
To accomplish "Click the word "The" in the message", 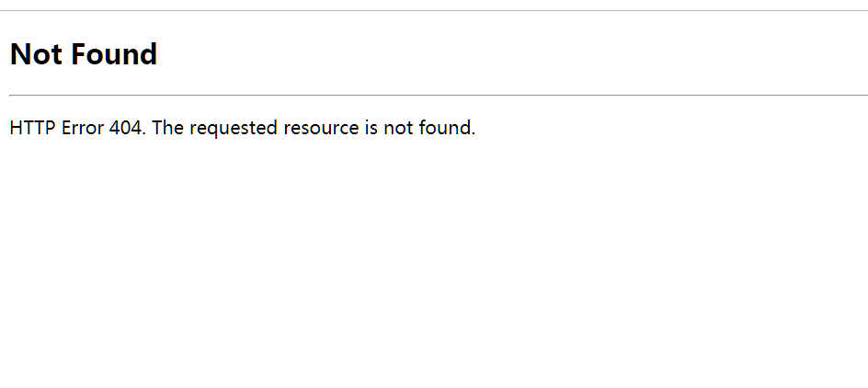I will (x=167, y=128).
